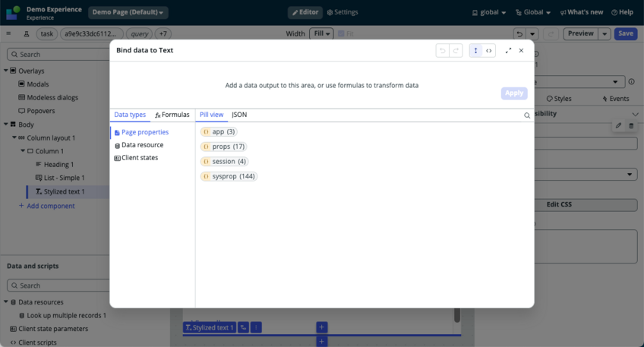Click the Apply button
The image size is (644, 347).
514,93
